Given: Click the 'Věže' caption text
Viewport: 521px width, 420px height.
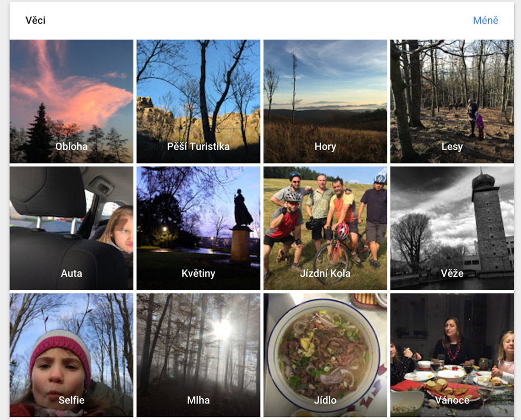Looking at the screenshot, I should (452, 273).
